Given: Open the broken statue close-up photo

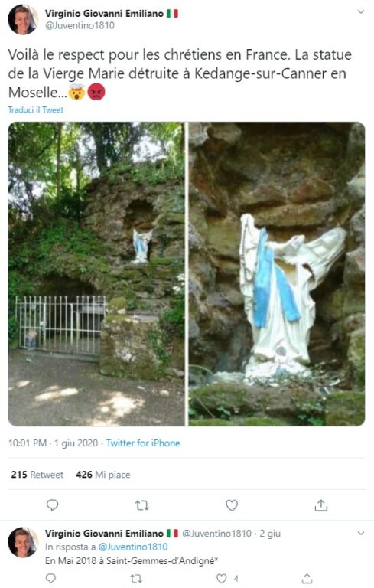Looking at the screenshot, I should [x=277, y=274].
